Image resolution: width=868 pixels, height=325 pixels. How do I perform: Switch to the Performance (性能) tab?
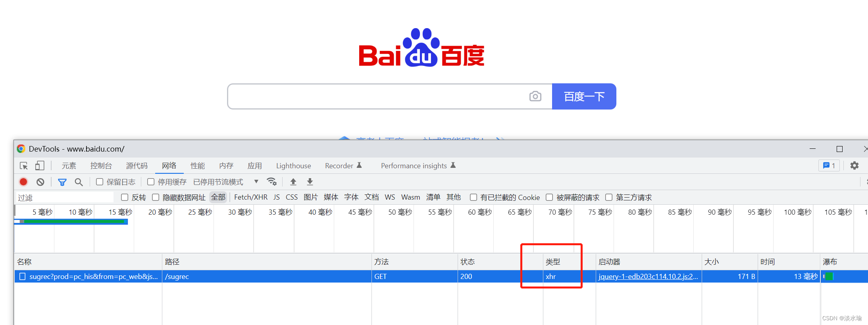pos(198,165)
